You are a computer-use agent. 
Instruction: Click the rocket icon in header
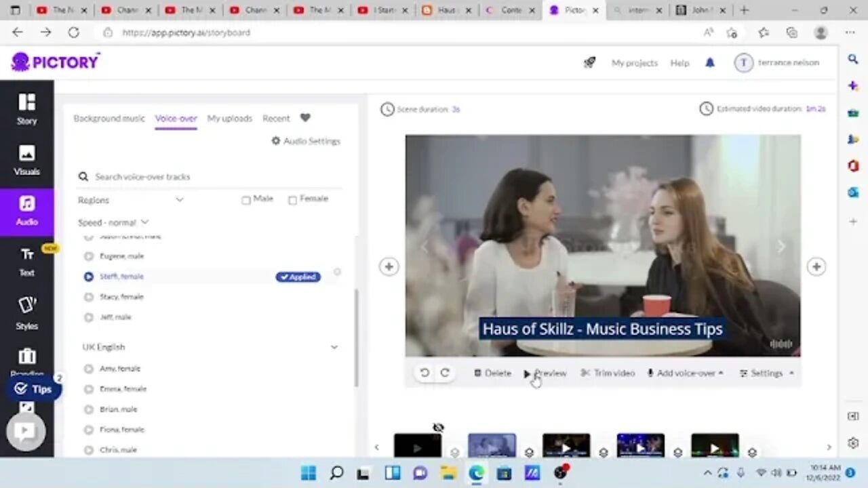pos(589,62)
